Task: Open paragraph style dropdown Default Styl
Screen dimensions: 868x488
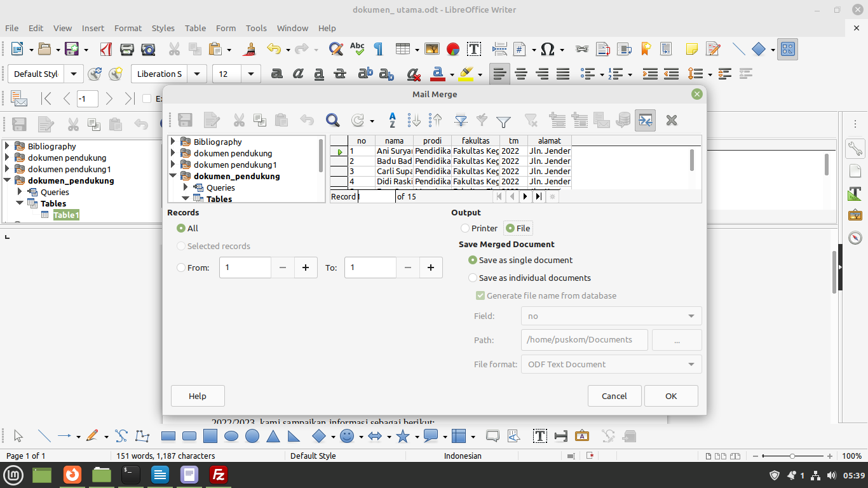Action: pos(74,74)
